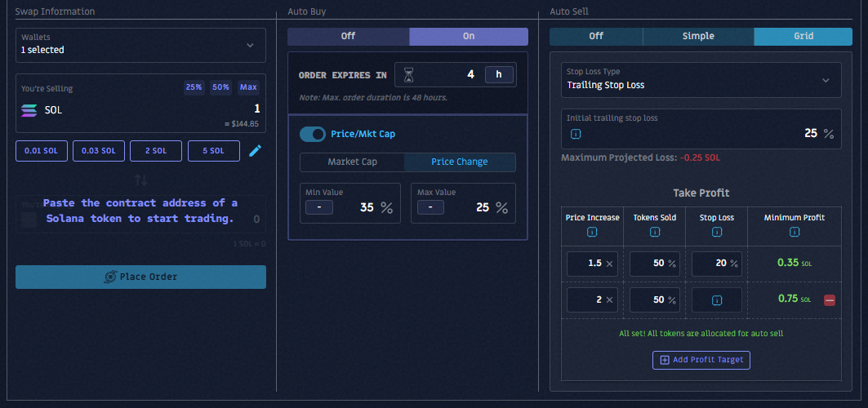Screen dimensions: 868x408
Task: Click the max order duration note
Action: [x=372, y=98]
